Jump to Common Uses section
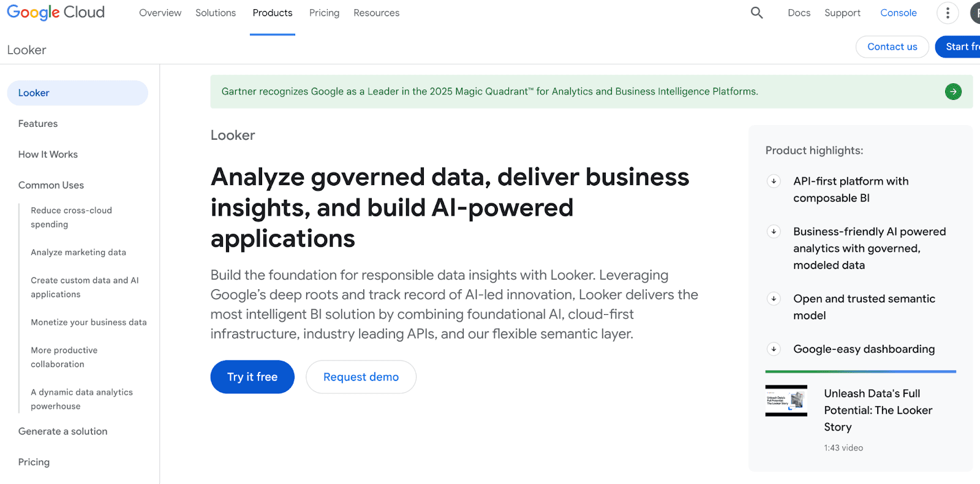The image size is (980, 484). 51,185
